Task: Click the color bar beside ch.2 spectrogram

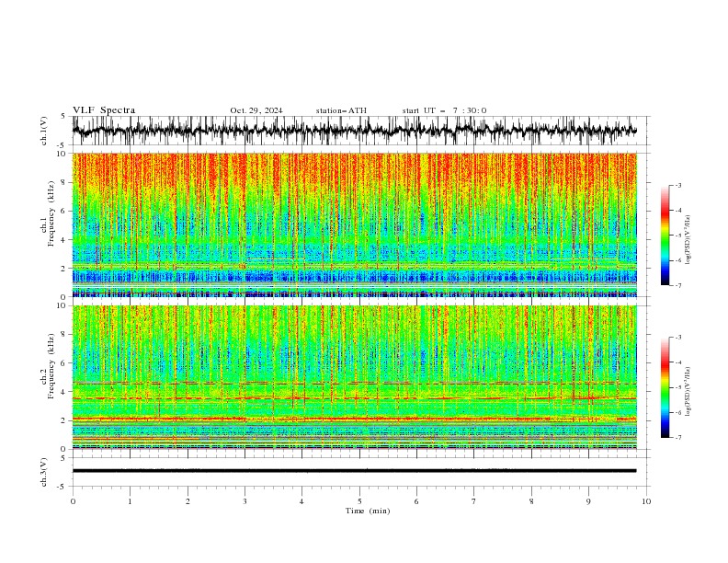Action: (x=665, y=387)
